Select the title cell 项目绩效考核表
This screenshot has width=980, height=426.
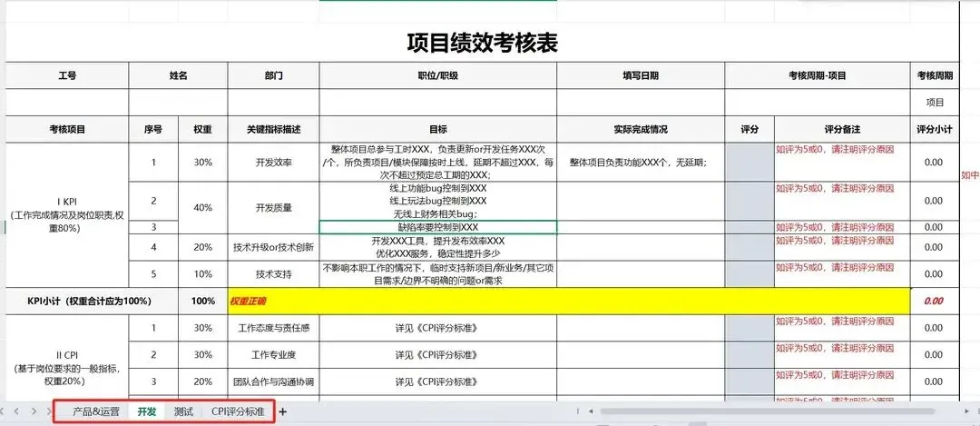tap(482, 43)
